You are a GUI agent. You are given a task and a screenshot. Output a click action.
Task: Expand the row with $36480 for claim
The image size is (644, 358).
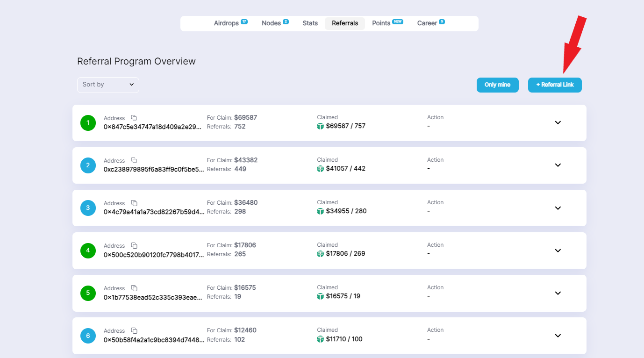558,208
